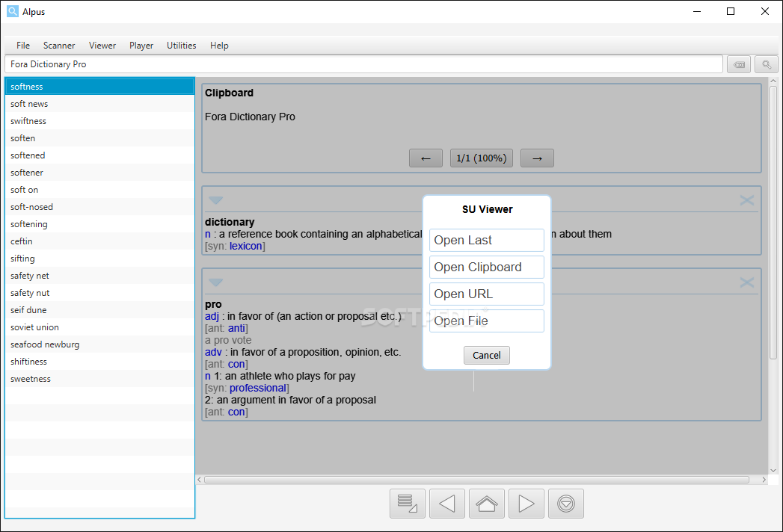
Task: Select safety nut in the word list
Action: tap(100, 293)
